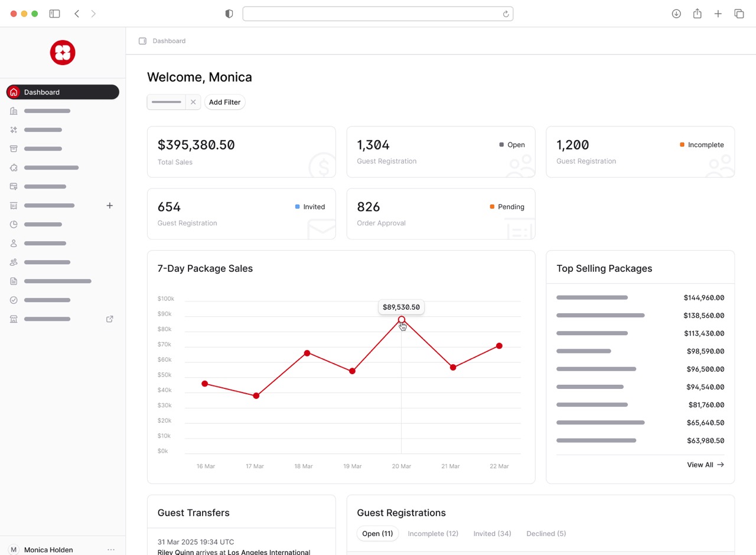Open the payment card section from the sidebar
756x555 pixels.
point(13,186)
